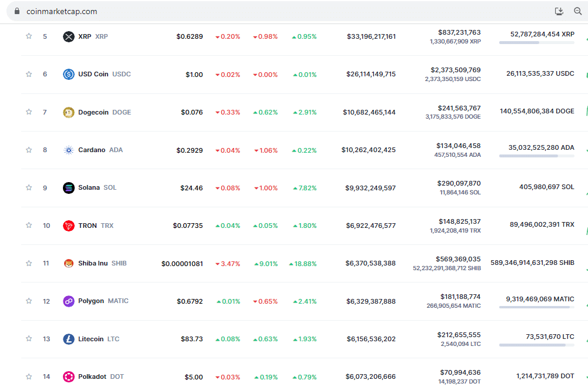Click Dogecoin market cap $10,682,465,144
Screen dimensions: 588x390
(x=369, y=112)
